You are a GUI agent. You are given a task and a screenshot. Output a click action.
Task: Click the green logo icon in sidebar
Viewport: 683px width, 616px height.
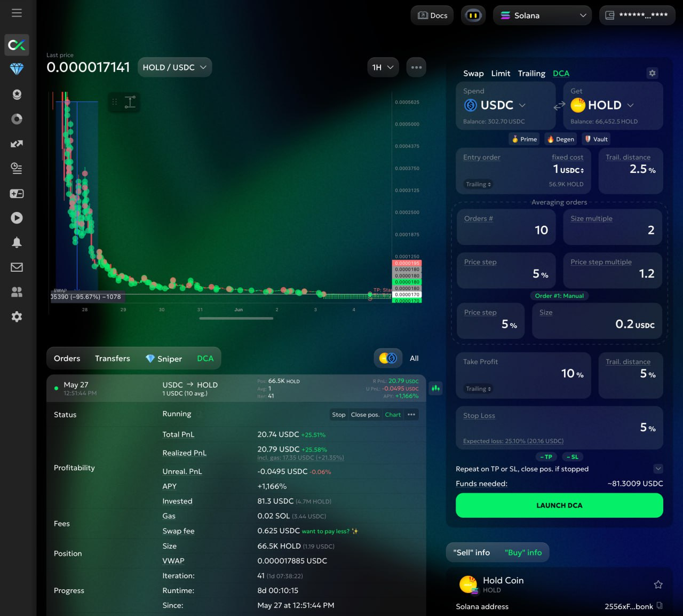click(x=17, y=45)
